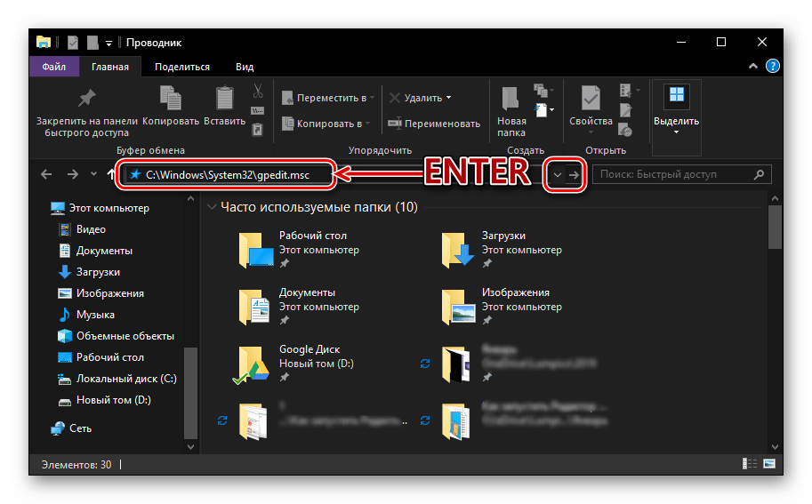Click the Back navigation arrow

tap(46, 175)
